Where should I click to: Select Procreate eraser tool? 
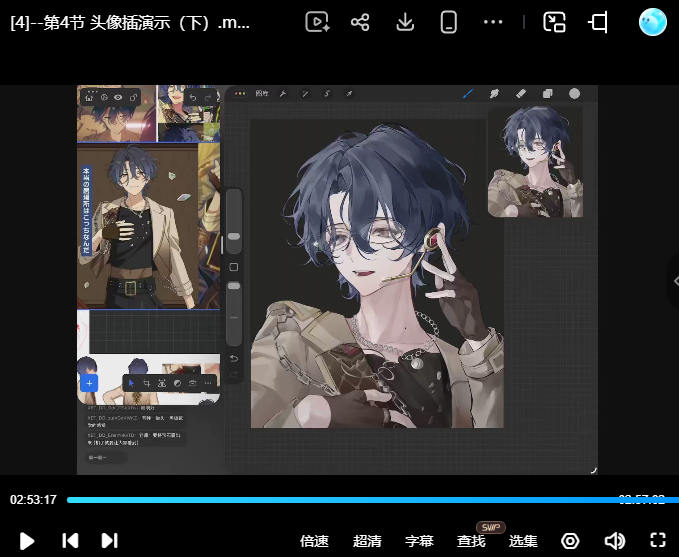click(x=521, y=94)
